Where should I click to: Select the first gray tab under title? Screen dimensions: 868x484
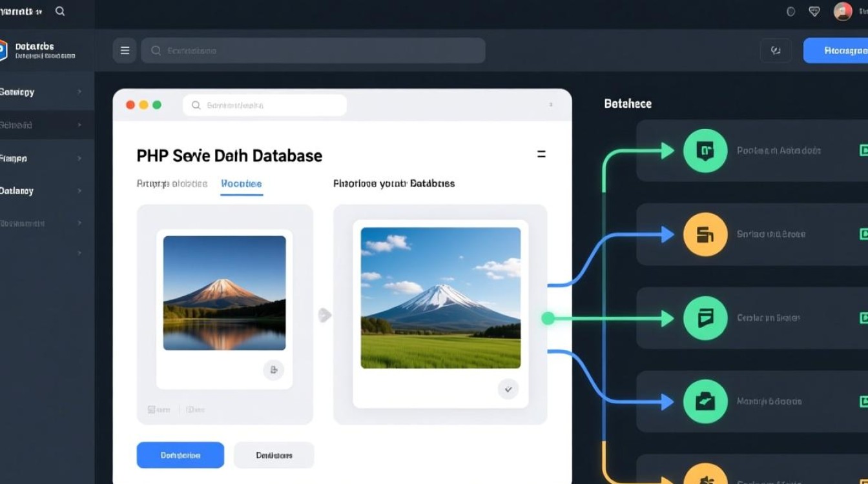[x=172, y=184]
